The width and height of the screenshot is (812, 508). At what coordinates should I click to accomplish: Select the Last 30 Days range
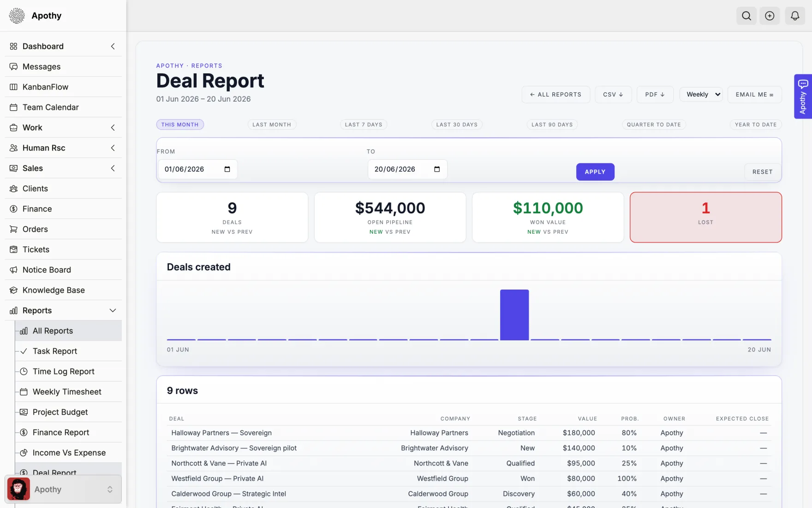457,124
